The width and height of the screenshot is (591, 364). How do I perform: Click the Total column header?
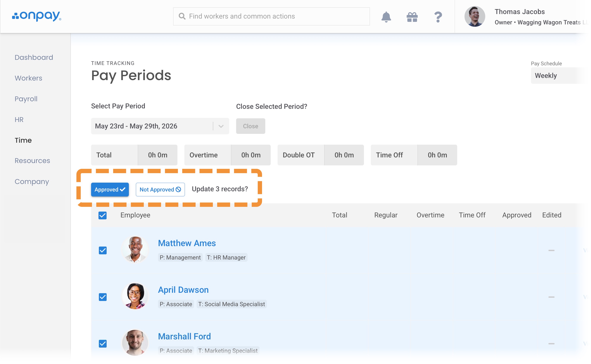click(x=340, y=215)
